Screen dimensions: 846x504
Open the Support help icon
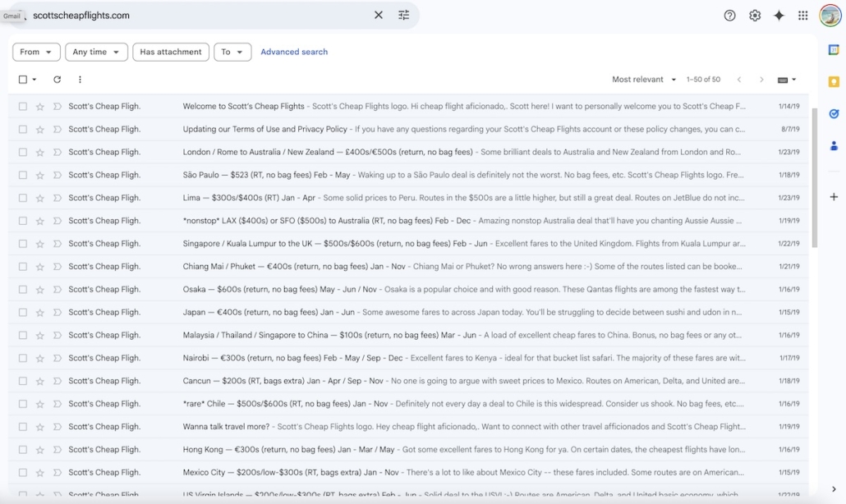pos(729,16)
